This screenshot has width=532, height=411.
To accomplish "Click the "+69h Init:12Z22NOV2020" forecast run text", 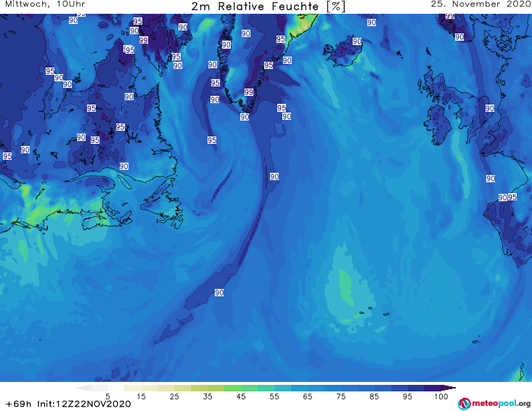I will [68, 404].
